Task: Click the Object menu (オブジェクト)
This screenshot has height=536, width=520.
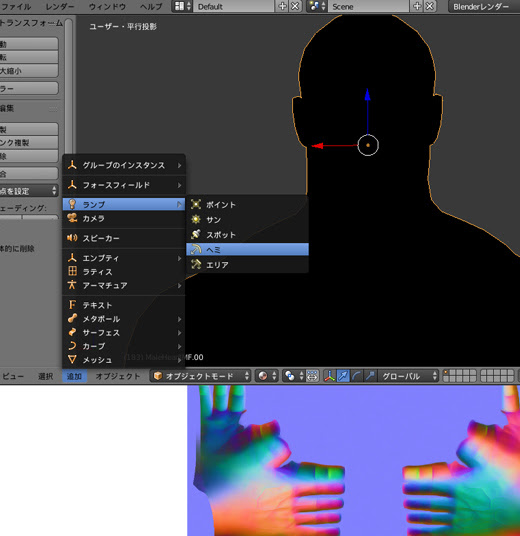Action: (x=118, y=376)
